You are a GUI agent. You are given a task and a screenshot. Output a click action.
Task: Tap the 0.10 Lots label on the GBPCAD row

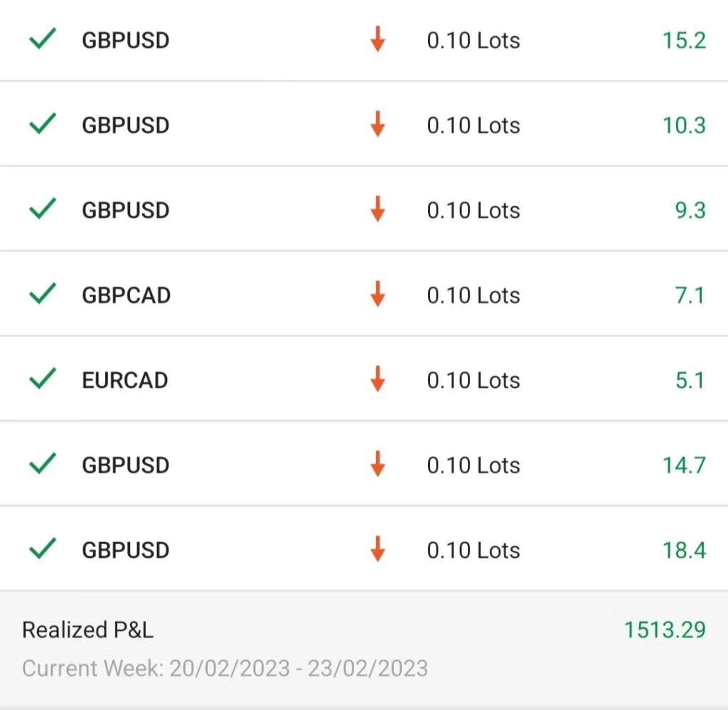473,295
